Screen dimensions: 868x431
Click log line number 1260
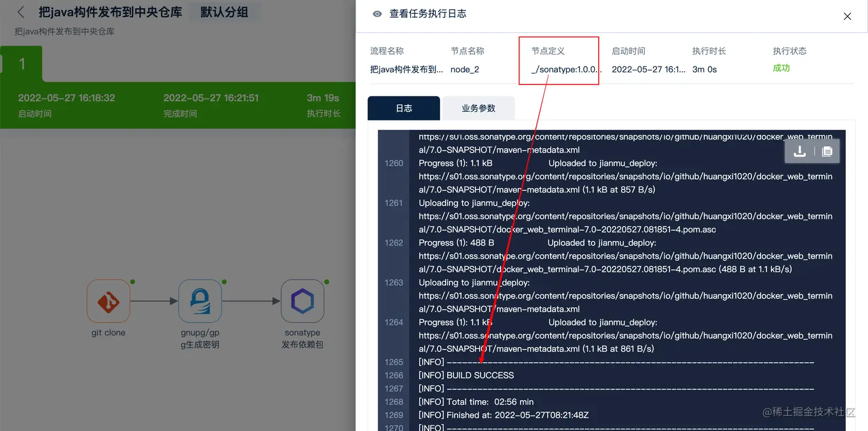(x=394, y=163)
